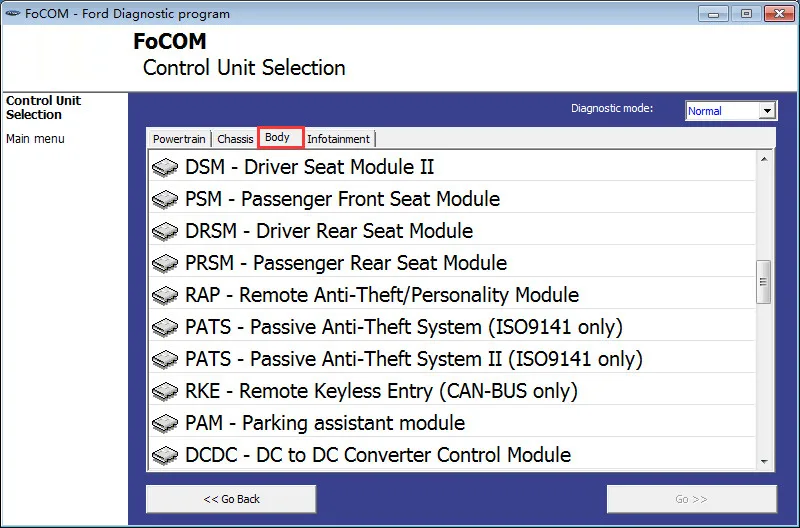Open the Chassis tab
The height and width of the screenshot is (528, 800).
pyautogui.click(x=235, y=139)
